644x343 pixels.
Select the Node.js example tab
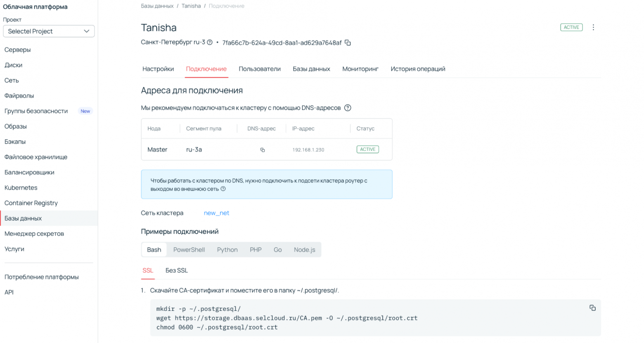[x=304, y=249]
